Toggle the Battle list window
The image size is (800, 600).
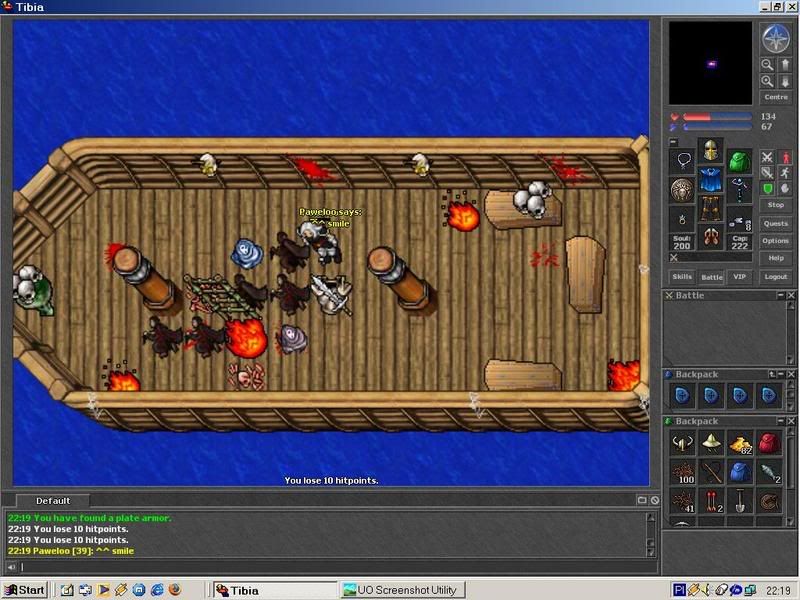coord(712,277)
